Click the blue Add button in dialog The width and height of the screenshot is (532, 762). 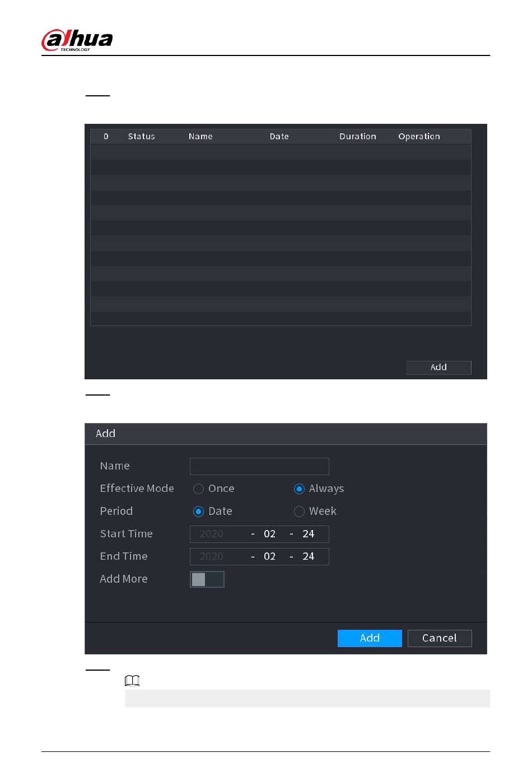tap(370, 638)
